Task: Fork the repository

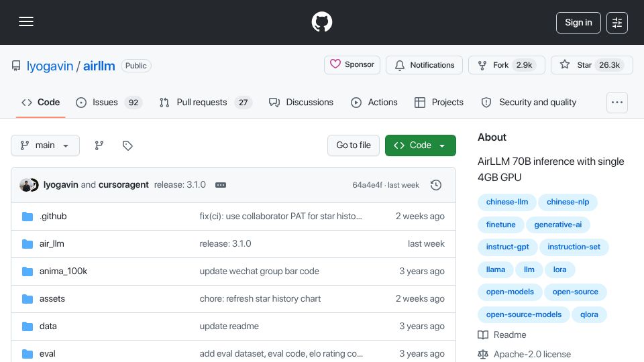Action: pyautogui.click(x=506, y=65)
